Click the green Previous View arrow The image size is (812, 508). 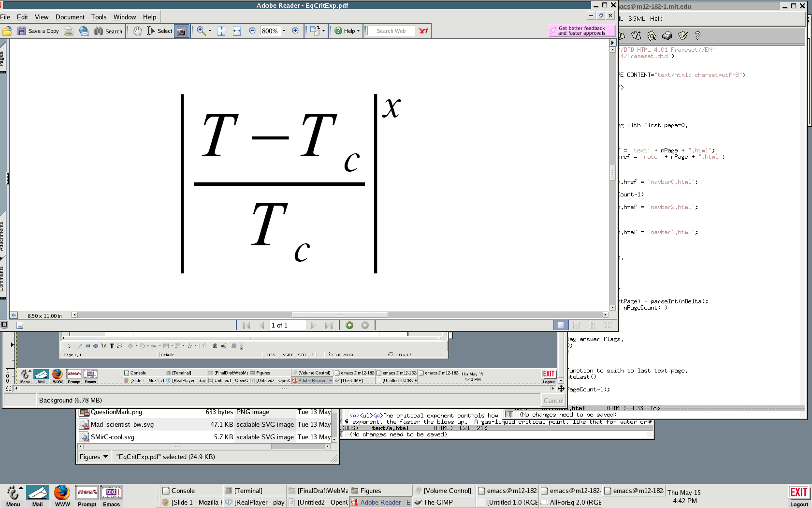(349, 326)
